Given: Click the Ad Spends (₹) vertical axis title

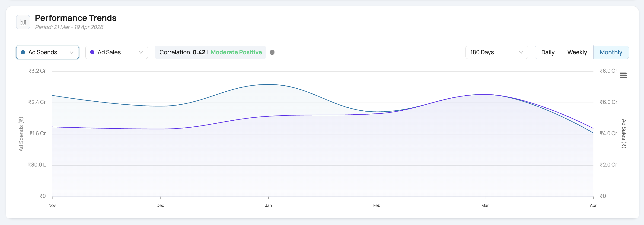Looking at the screenshot, I should pos(21,134).
